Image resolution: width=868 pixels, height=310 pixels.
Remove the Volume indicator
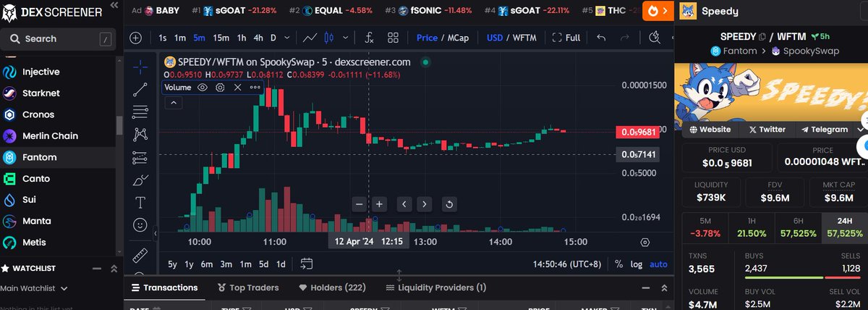click(237, 87)
